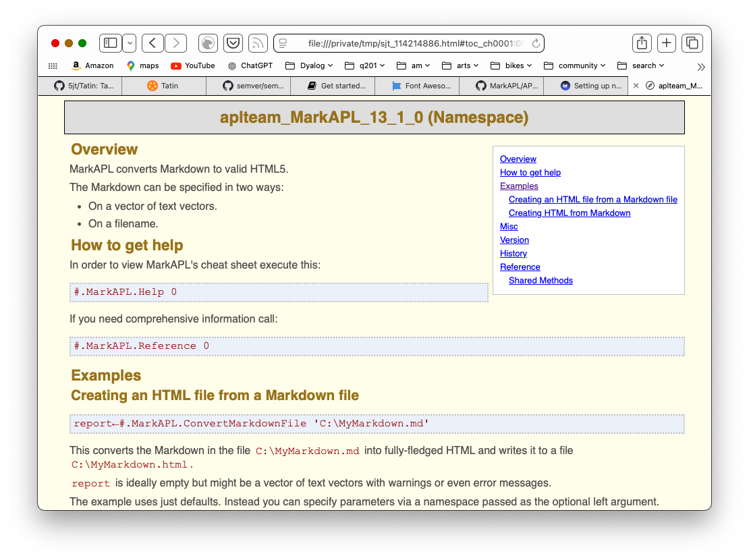This screenshot has height=560, width=749.
Task: Switch to the Get started... tab
Action: (x=333, y=86)
